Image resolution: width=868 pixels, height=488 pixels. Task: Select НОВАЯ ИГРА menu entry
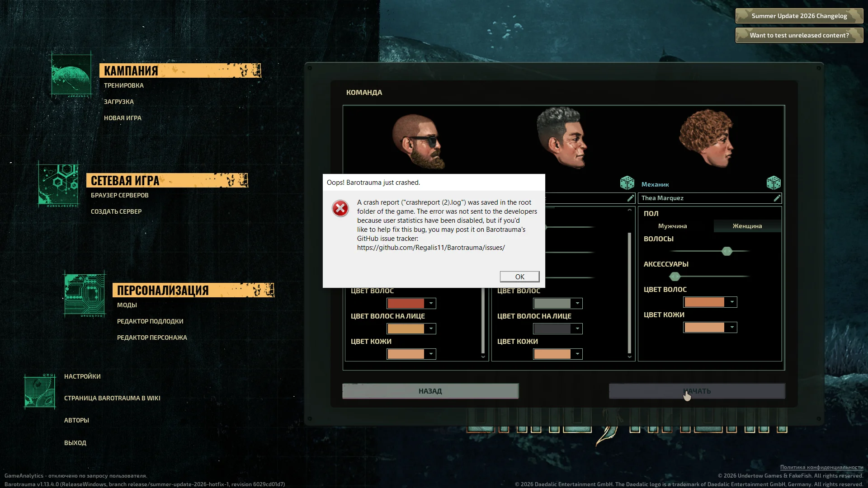pyautogui.click(x=123, y=118)
